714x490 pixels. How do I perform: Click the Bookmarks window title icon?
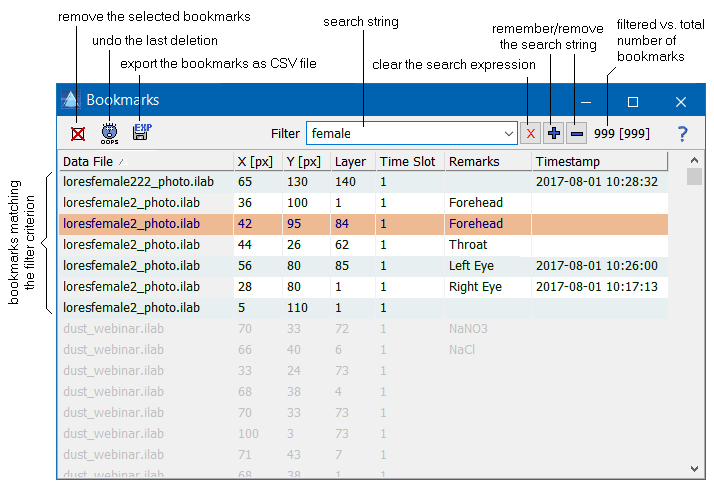point(70,100)
